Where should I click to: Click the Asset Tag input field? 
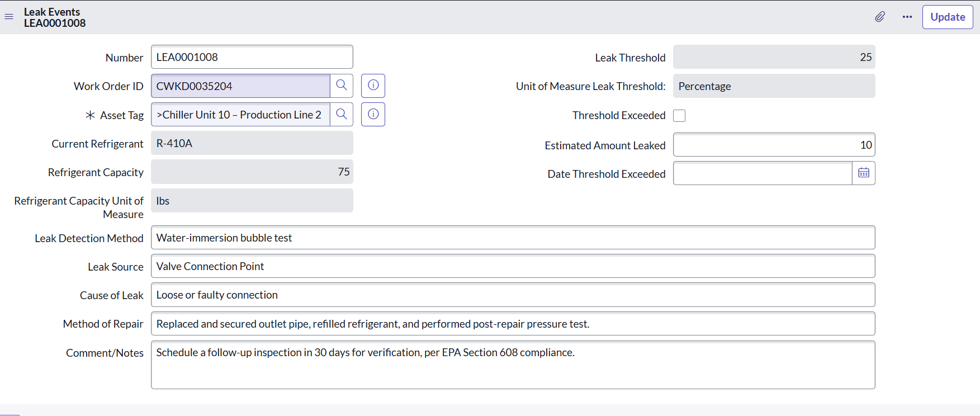tap(240, 115)
